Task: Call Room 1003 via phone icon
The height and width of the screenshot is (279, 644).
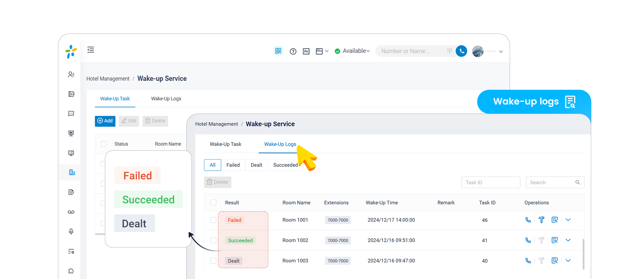Action: [528, 261]
